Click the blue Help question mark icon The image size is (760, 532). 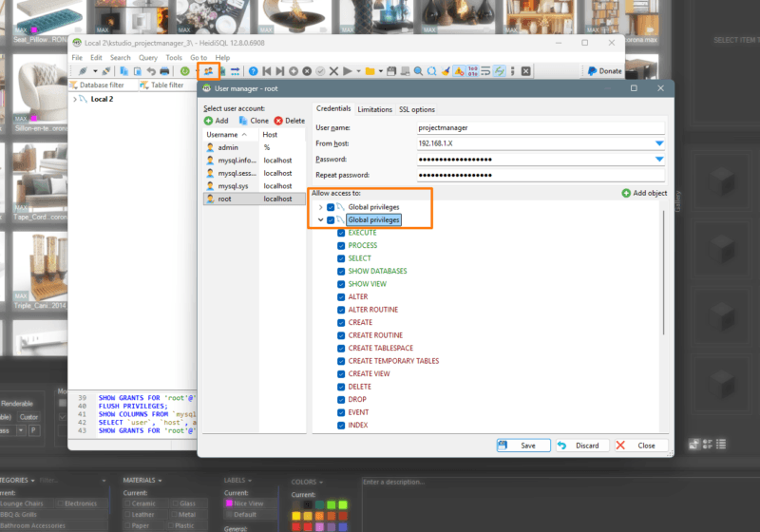coord(253,71)
